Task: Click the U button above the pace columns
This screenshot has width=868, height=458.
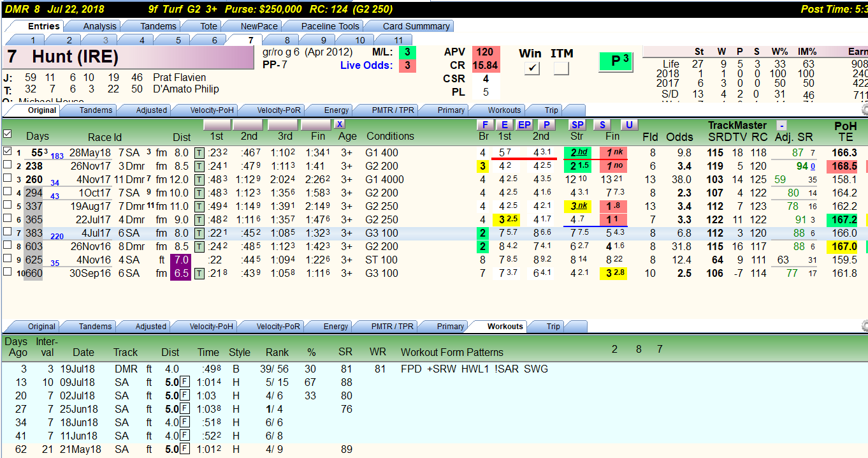Action: [629, 125]
